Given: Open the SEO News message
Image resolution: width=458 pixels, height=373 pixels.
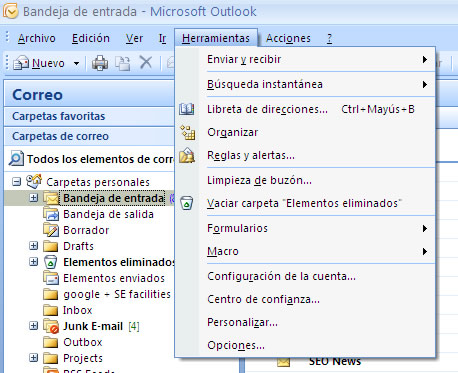Looking at the screenshot, I should [335, 361].
